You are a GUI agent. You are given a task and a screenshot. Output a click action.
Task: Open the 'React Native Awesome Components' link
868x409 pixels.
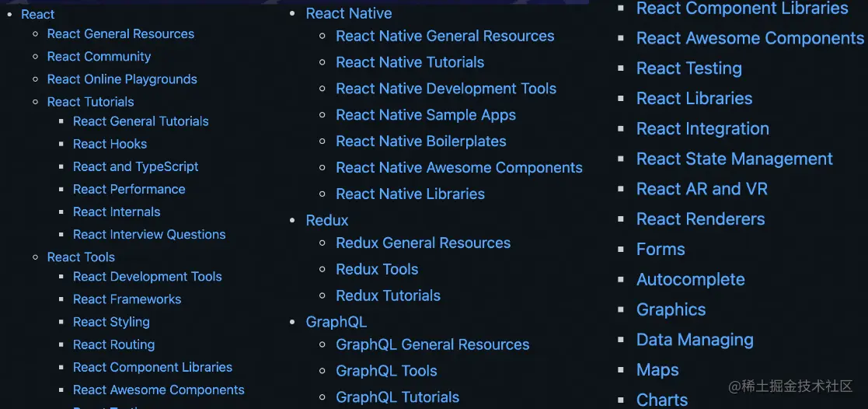coord(459,168)
